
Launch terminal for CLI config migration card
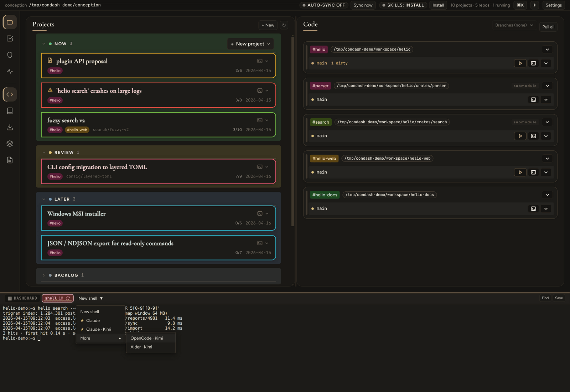(x=260, y=167)
